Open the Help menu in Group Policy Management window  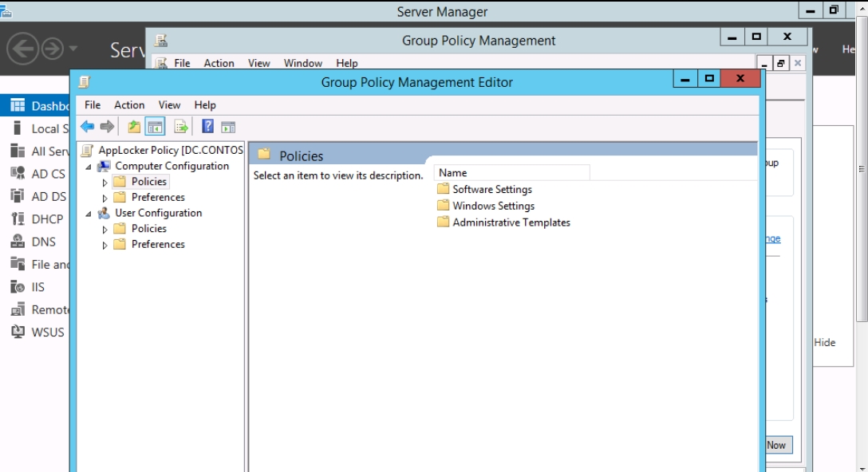pos(346,63)
